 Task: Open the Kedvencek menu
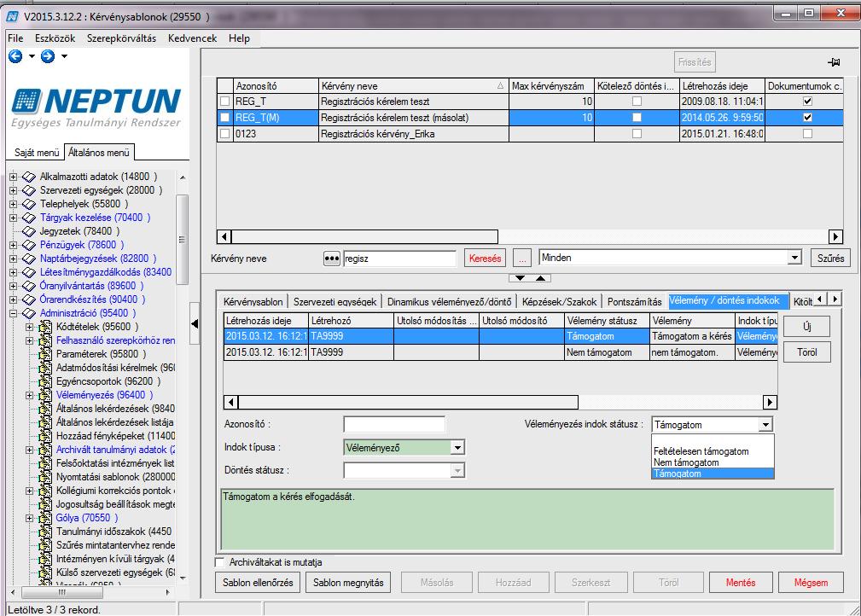coord(192,38)
